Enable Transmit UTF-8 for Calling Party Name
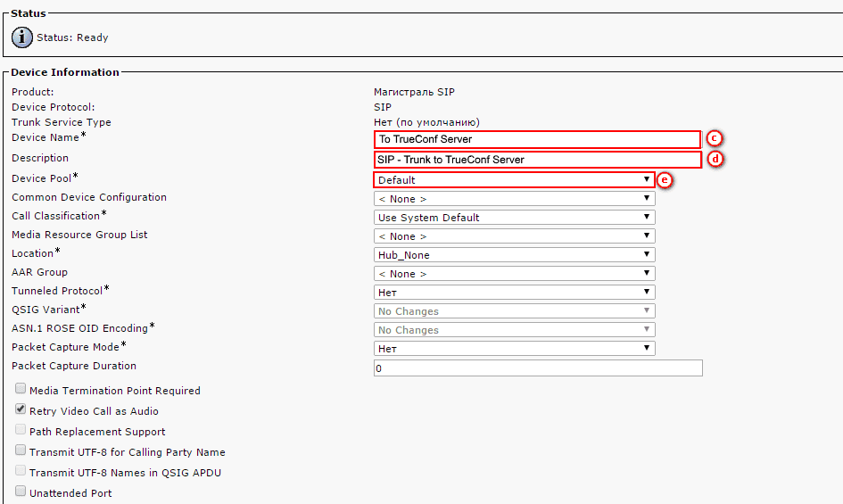The height and width of the screenshot is (504, 843). pos(21,450)
